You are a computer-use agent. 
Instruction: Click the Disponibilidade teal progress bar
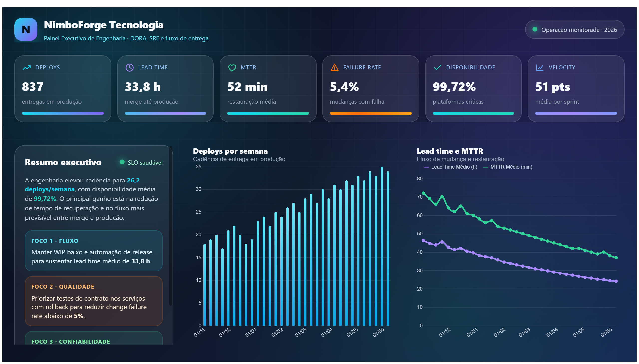tap(474, 113)
